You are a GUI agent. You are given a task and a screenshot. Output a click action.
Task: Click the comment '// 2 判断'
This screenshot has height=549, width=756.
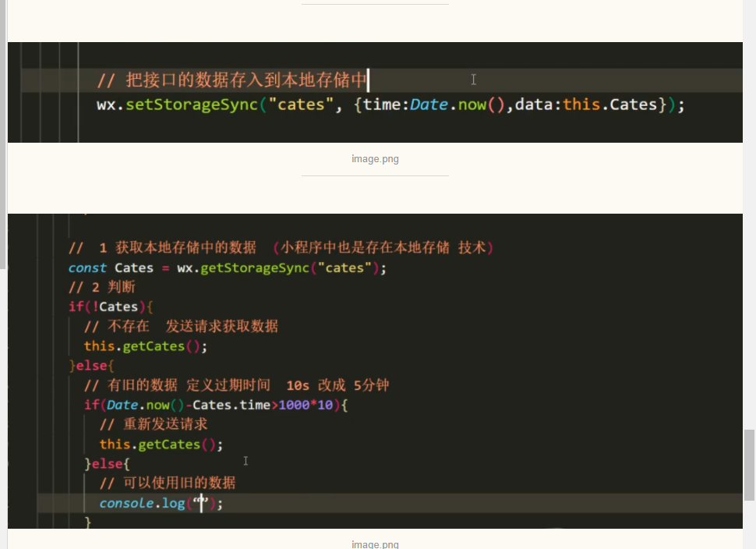click(x=102, y=288)
